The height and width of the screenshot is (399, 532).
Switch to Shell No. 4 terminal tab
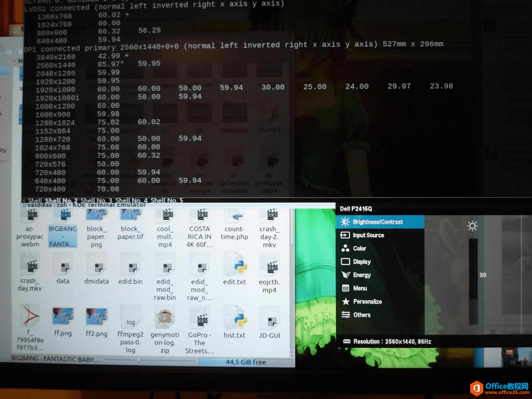click(131, 200)
